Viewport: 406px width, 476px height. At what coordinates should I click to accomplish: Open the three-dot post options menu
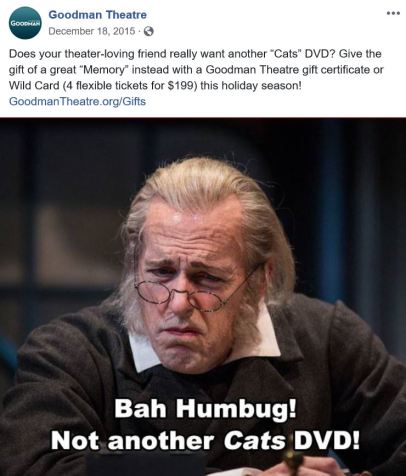(393, 13)
